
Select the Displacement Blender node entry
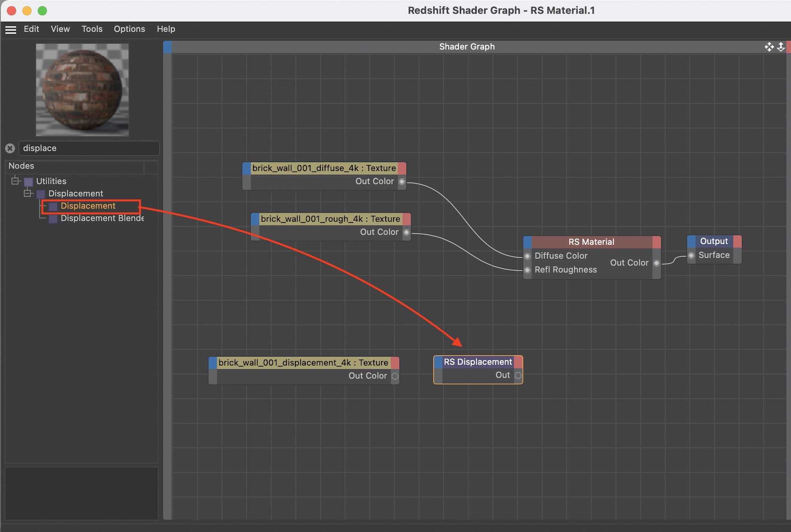(x=102, y=218)
